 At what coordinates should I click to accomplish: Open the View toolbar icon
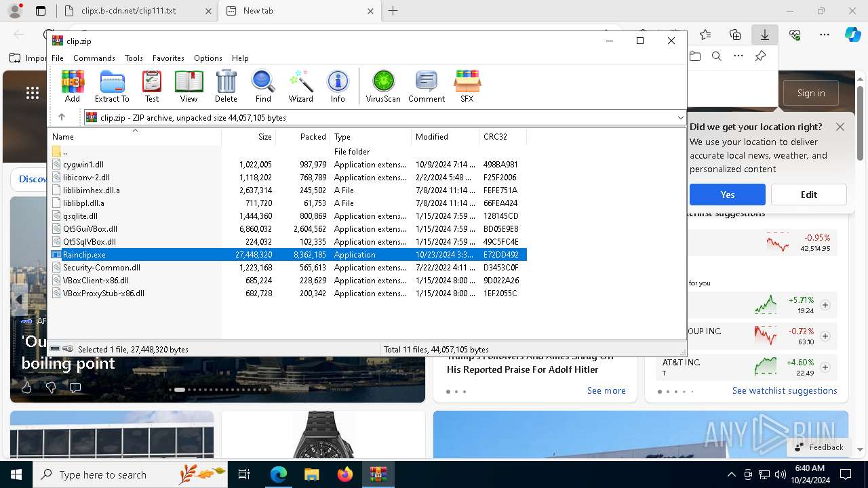coord(189,86)
